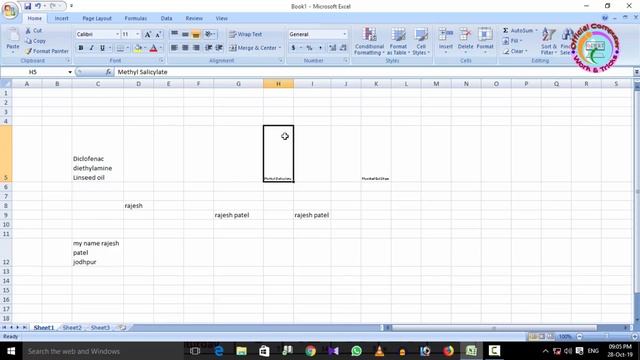Select the Select All corner button
Screen dimensions: 640x360
(6, 84)
